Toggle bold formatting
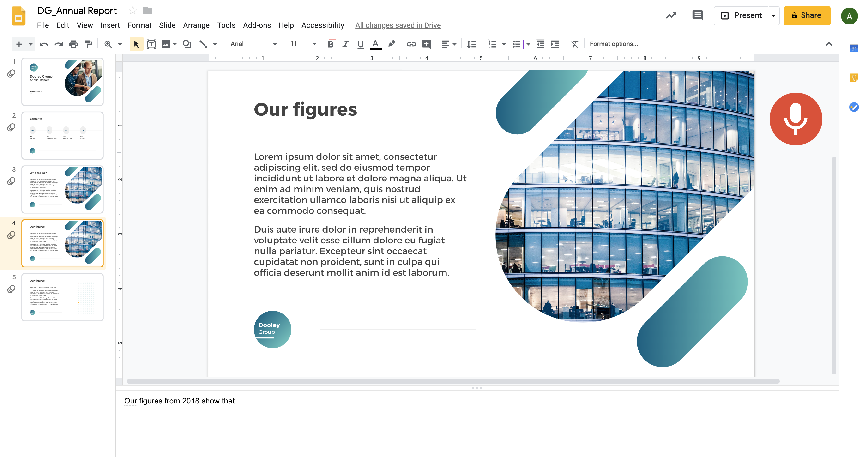This screenshot has height=457, width=868. point(330,44)
